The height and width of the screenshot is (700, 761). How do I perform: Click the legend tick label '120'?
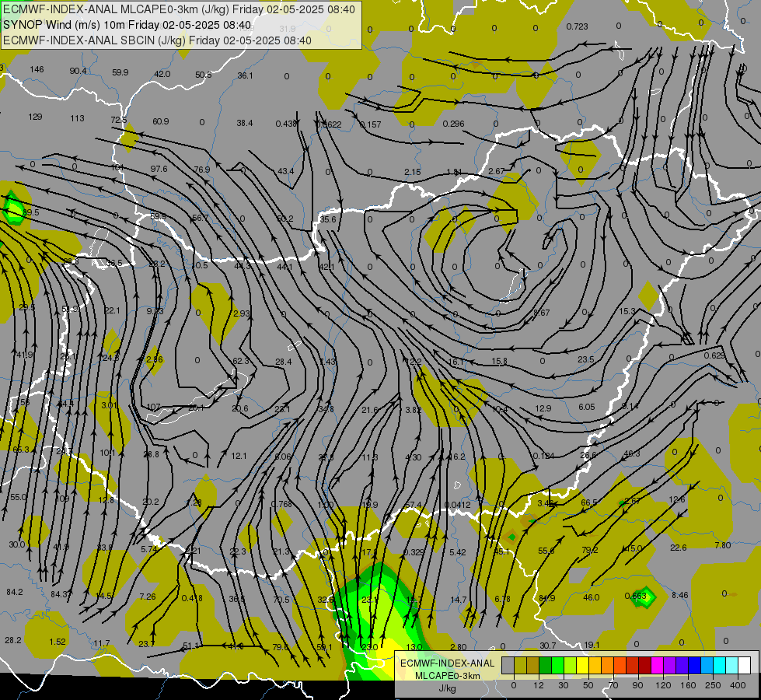(663, 685)
